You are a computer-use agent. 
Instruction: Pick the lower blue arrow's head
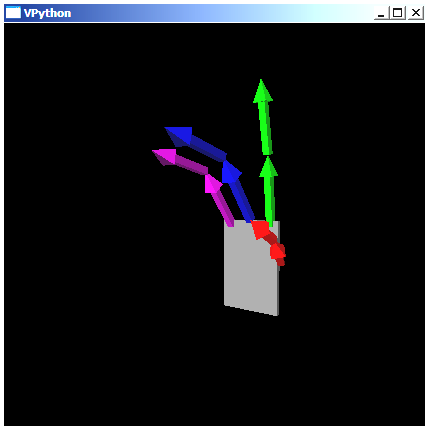pos(231,172)
